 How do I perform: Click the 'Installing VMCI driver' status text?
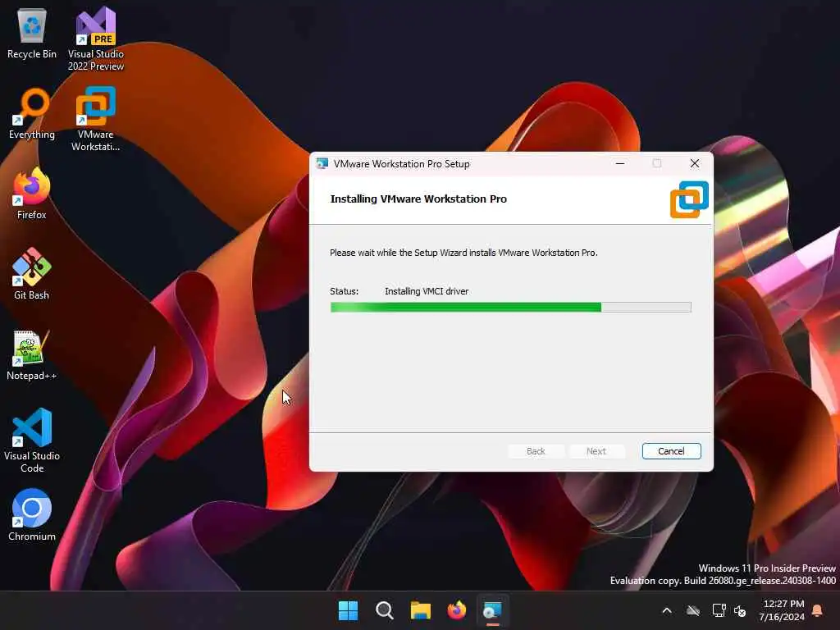click(427, 291)
